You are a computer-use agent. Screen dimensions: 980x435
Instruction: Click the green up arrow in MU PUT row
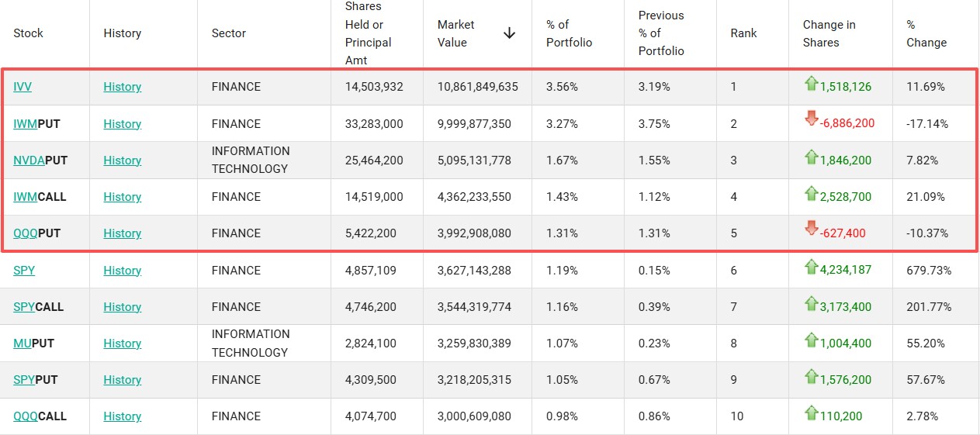pyautogui.click(x=811, y=340)
